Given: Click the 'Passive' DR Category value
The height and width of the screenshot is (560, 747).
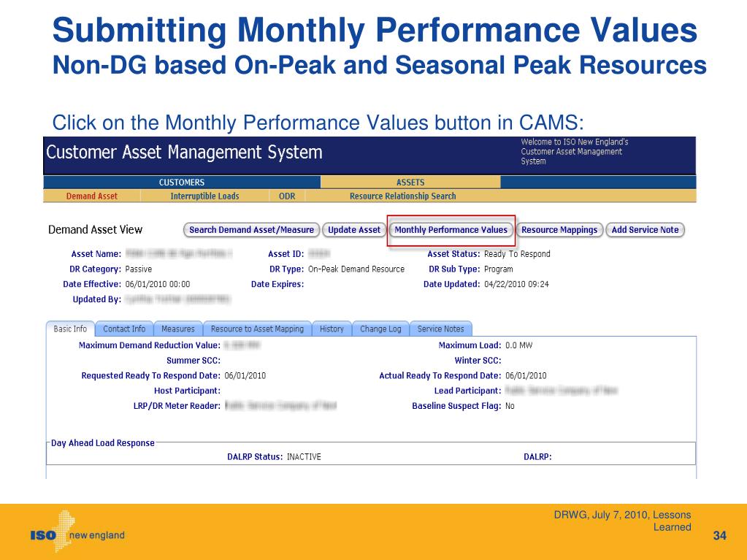Looking at the screenshot, I should (139, 269).
